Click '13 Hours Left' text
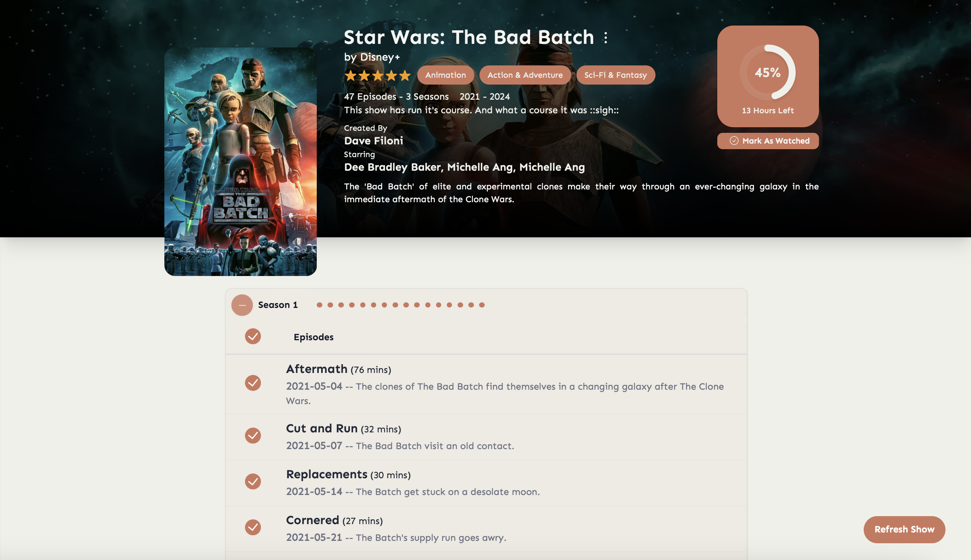This screenshot has height=560, width=971. coord(768,110)
